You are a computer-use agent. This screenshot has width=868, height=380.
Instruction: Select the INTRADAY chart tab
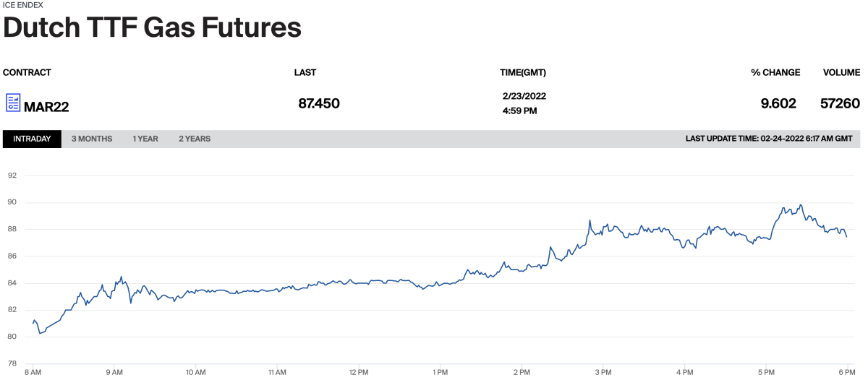32,139
